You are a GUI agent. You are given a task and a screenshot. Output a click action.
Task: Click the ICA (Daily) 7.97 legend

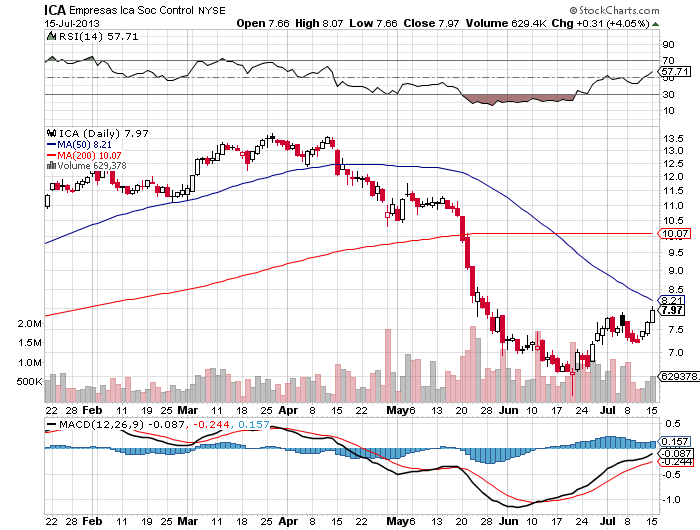pos(104,133)
